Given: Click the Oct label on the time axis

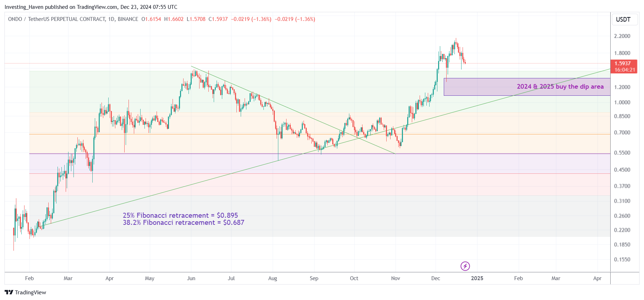Looking at the screenshot, I should tap(354, 278).
